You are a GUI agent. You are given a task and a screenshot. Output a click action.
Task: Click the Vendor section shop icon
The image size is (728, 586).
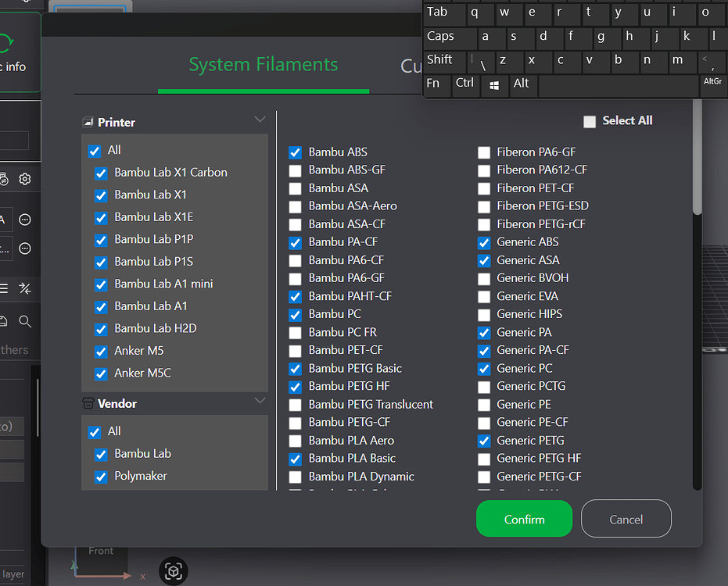(x=88, y=403)
